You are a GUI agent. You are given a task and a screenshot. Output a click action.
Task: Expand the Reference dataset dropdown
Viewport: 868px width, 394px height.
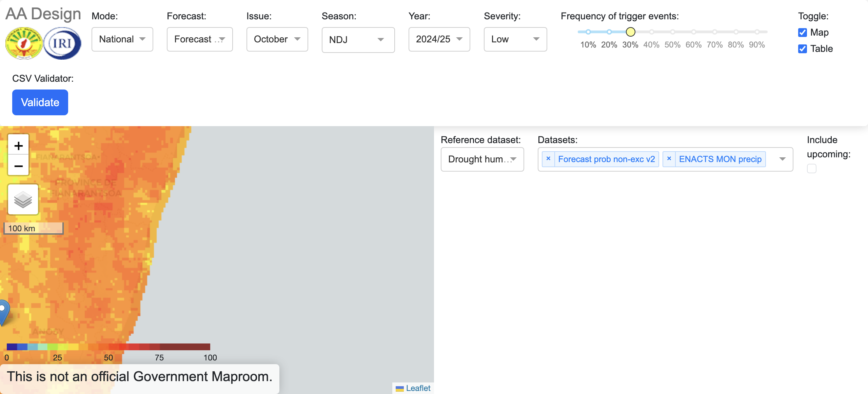point(482,159)
